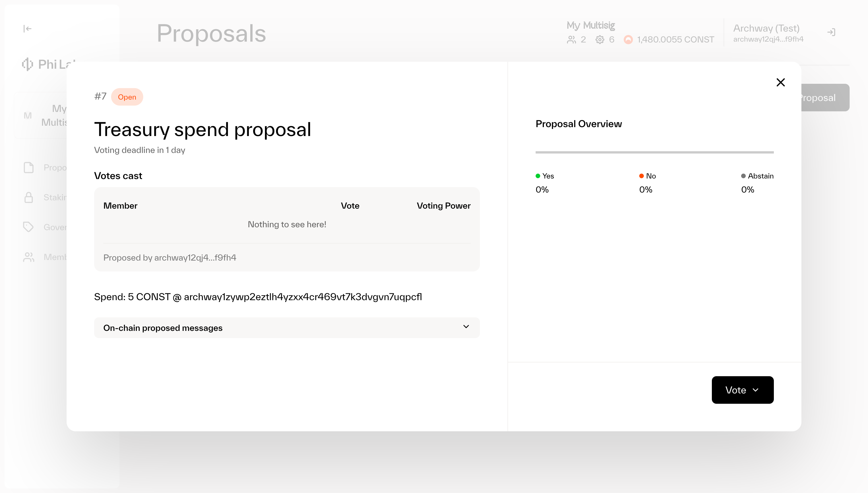This screenshot has width=868, height=493.
Task: Click the Staking lock icon in sidebar
Action: pos(29,197)
